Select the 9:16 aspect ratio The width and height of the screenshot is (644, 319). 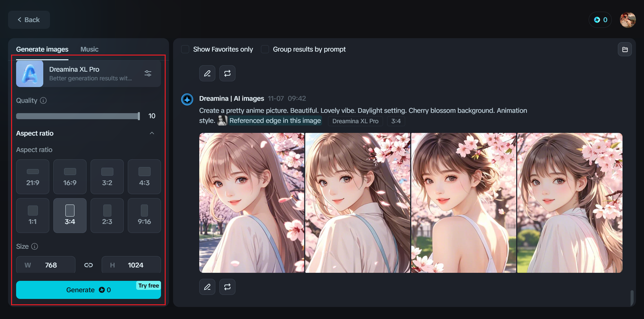(144, 216)
